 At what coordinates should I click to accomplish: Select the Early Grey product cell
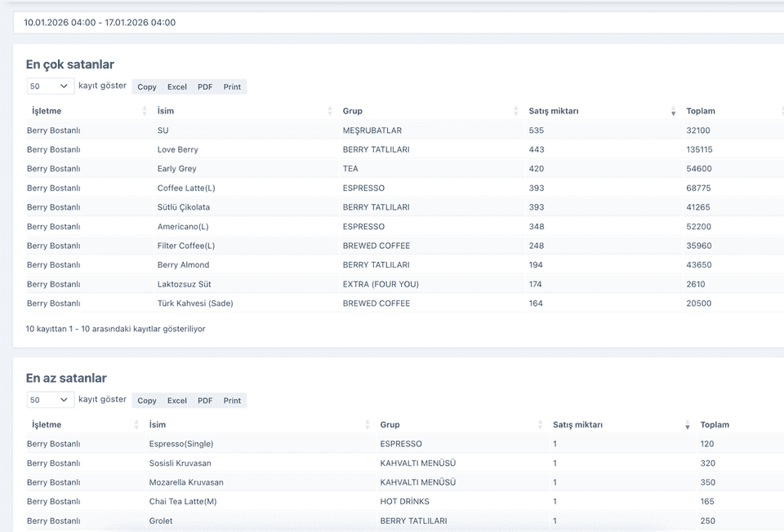(176, 169)
